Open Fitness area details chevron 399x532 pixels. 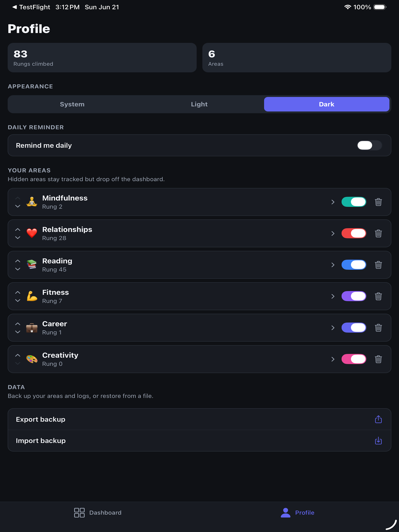pos(333,296)
